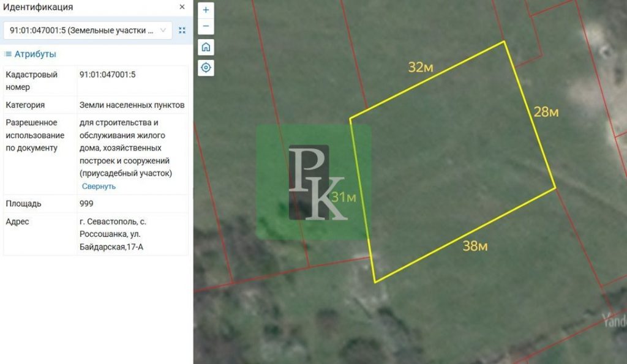Screen dimensions: 627x364
Task: Zoom in with the plus button
Action: (206, 10)
